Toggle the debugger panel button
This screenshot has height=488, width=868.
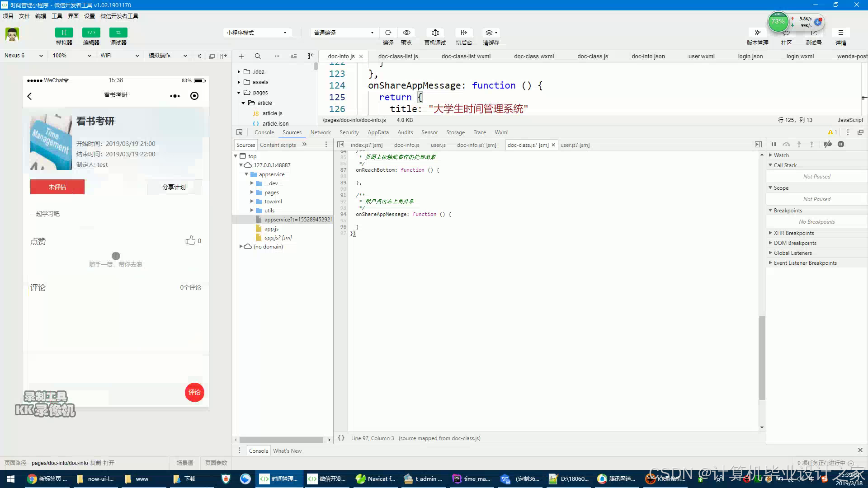118,33
